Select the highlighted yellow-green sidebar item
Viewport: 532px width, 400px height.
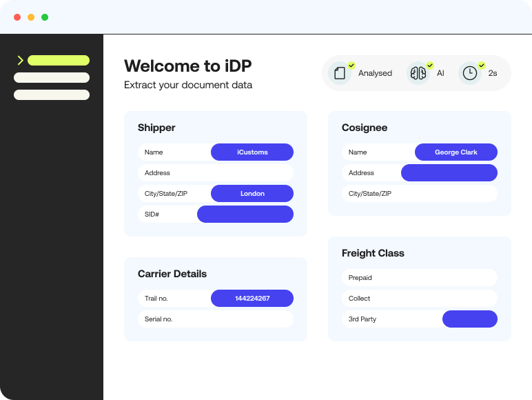(59, 61)
